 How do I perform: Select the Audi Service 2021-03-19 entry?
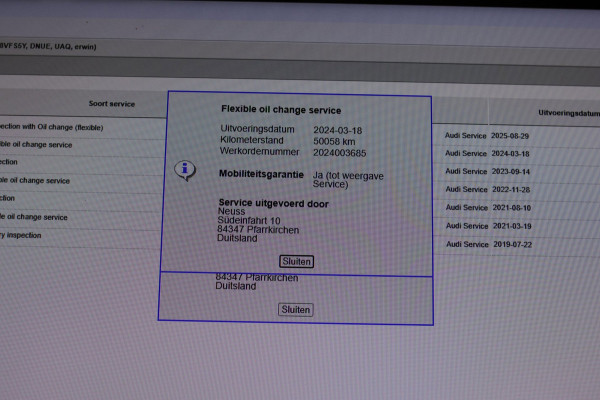489,226
